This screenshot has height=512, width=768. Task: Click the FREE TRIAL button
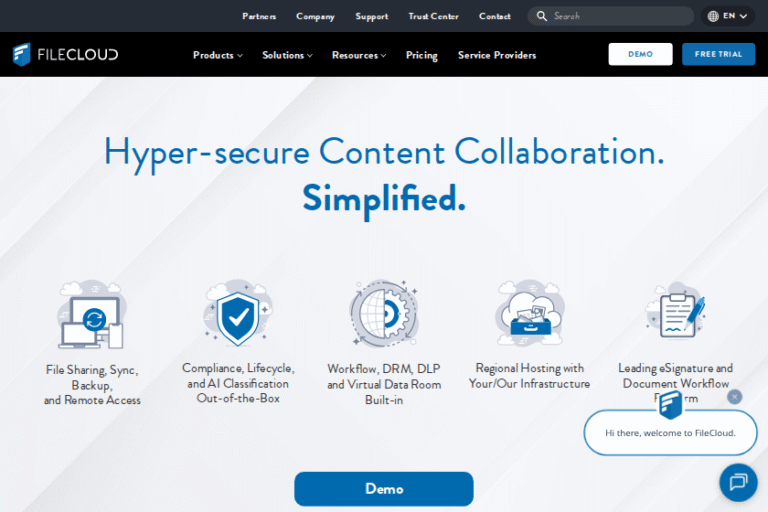718,54
